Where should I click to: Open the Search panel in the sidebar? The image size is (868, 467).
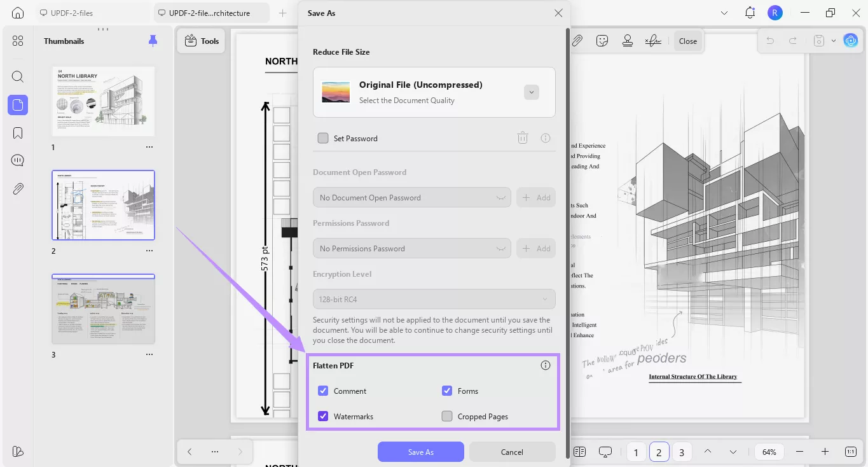point(17,76)
